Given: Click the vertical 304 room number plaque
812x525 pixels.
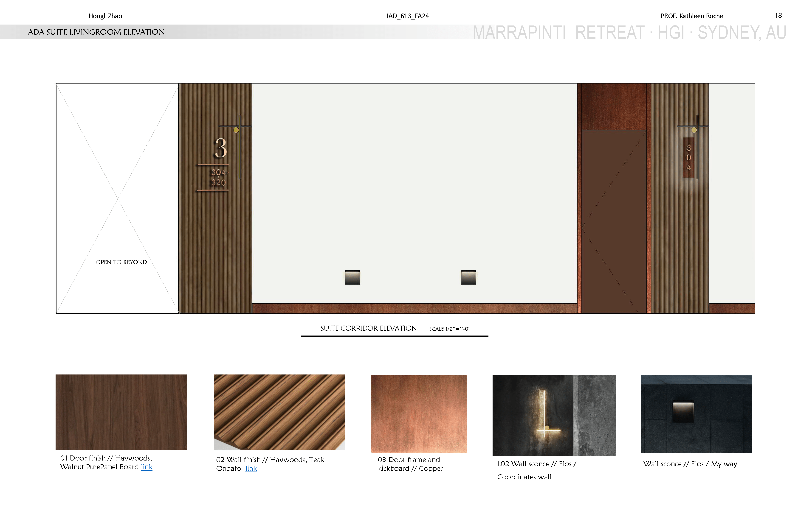Looking at the screenshot, I should (688, 157).
